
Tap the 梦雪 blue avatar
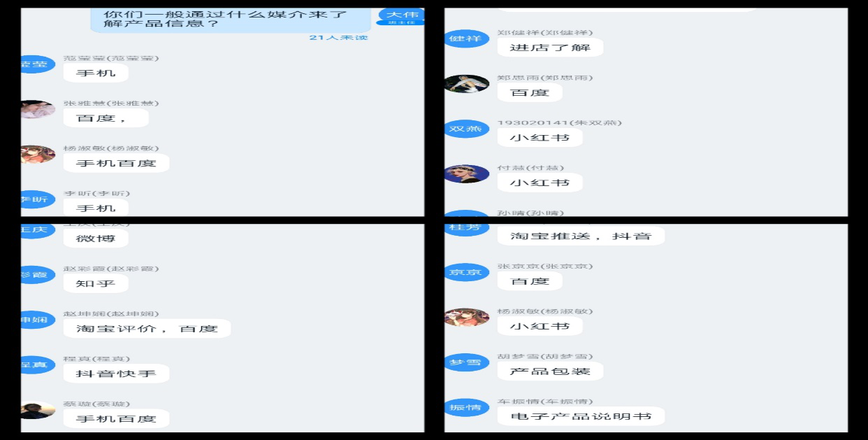[466, 362]
